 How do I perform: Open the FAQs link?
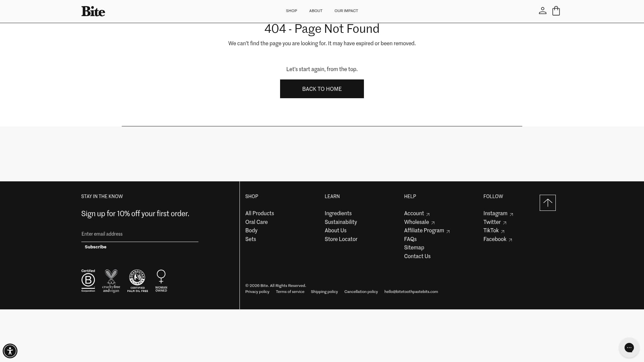point(410,239)
